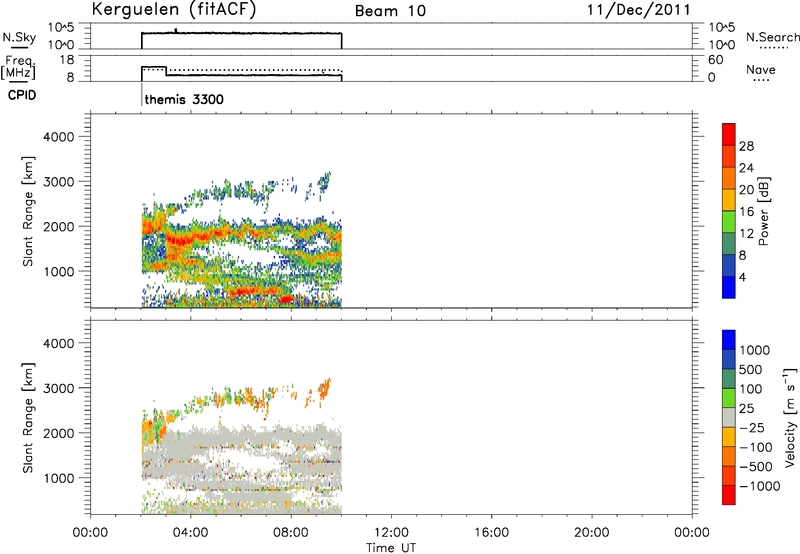Click the '16' tick on Power colorbar

point(746,212)
